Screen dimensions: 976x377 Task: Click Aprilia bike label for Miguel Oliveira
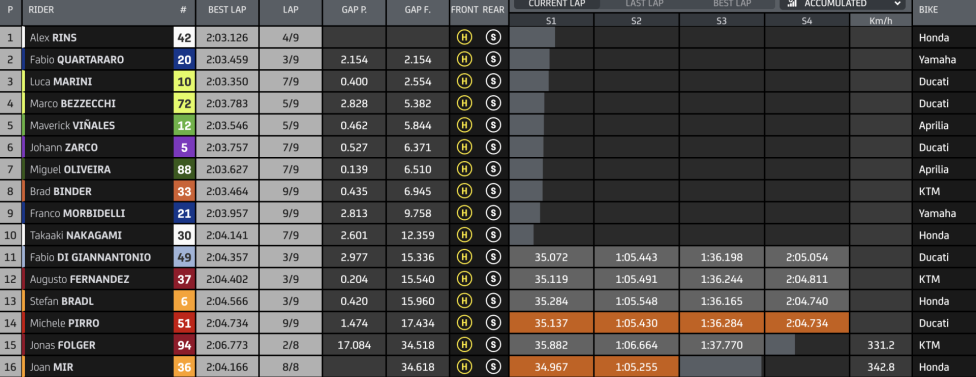(x=934, y=169)
